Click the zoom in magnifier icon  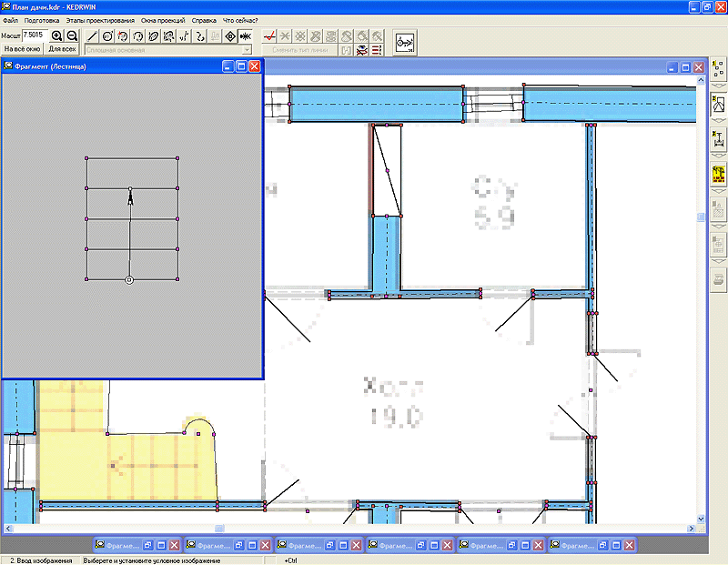57,35
